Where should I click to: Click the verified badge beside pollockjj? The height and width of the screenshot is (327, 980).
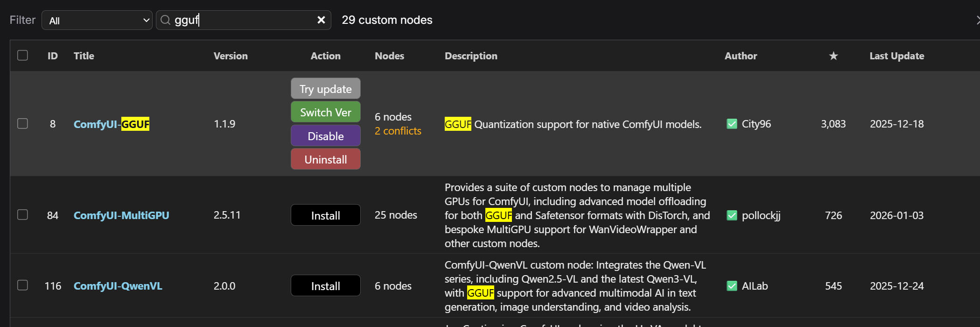tap(732, 215)
